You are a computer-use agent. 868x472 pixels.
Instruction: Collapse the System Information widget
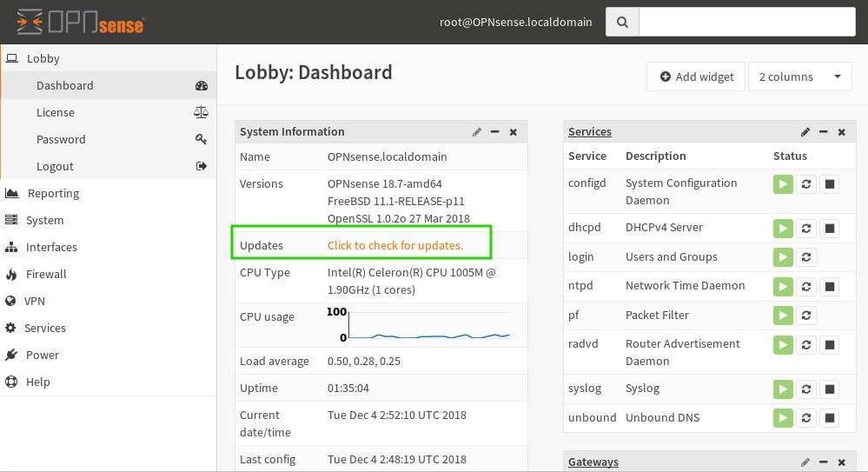(x=495, y=132)
